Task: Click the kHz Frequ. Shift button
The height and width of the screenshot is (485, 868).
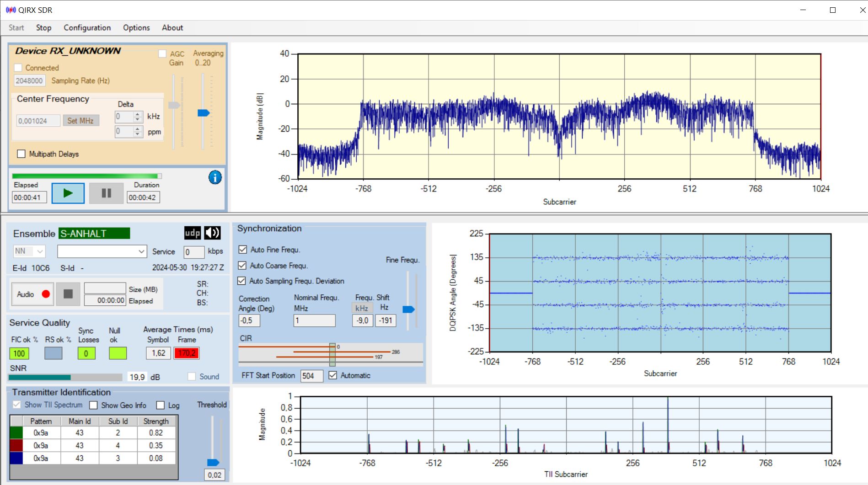Action: coord(362,308)
